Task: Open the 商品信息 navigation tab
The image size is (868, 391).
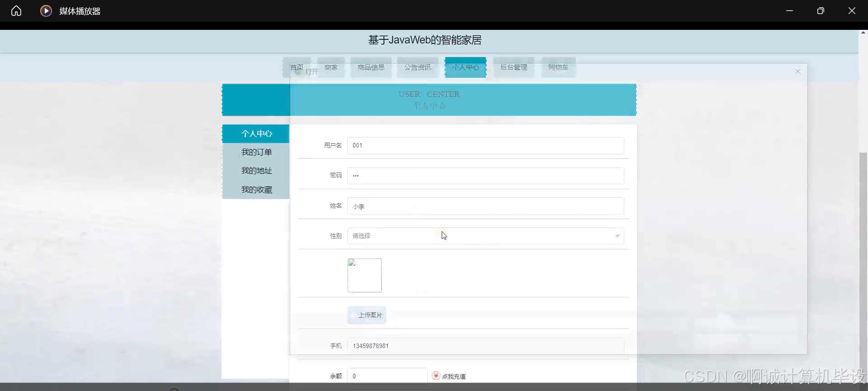Action: coord(371,67)
